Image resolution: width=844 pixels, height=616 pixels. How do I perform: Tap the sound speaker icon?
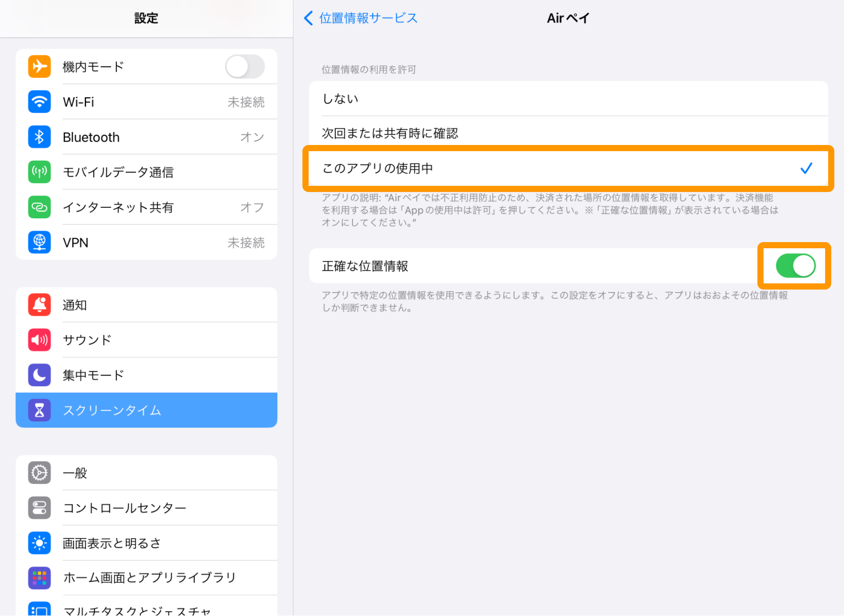coord(39,340)
